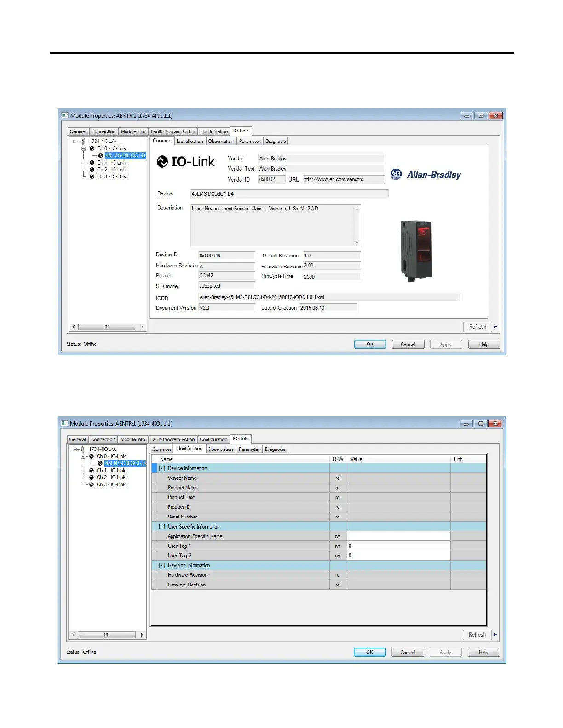Click the tree horizontal scrollbar in Identification-page dialog
Screen dimensions: 563x728
click(107, 635)
